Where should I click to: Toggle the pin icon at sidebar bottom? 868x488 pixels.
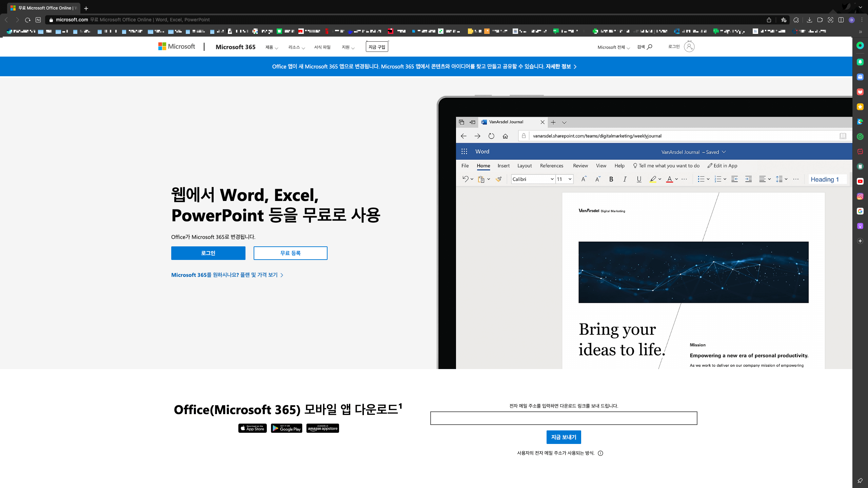point(860,481)
